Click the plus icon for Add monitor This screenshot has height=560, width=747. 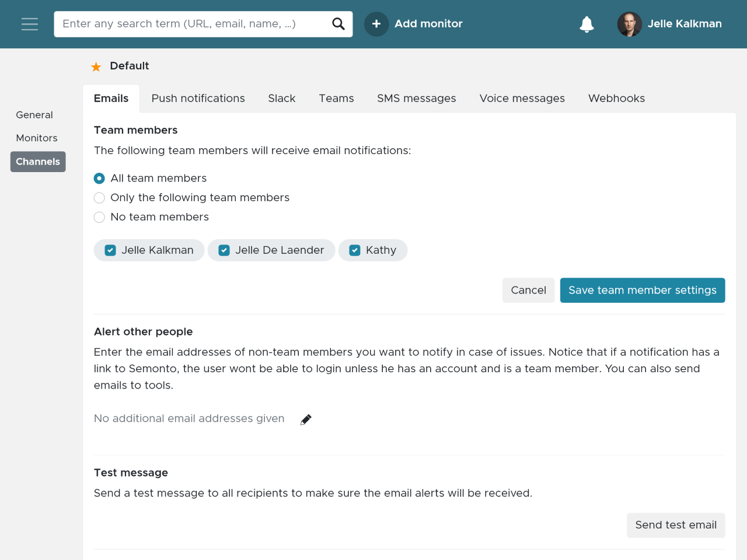[x=376, y=24]
